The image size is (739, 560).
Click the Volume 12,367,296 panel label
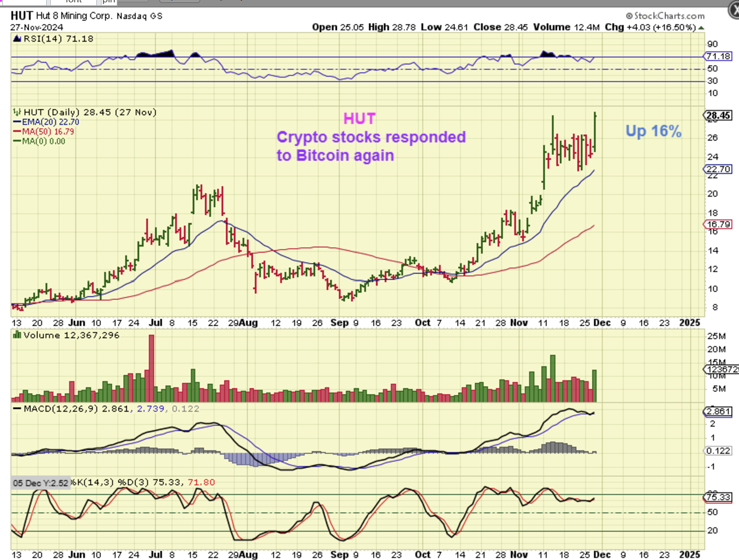click(x=71, y=335)
